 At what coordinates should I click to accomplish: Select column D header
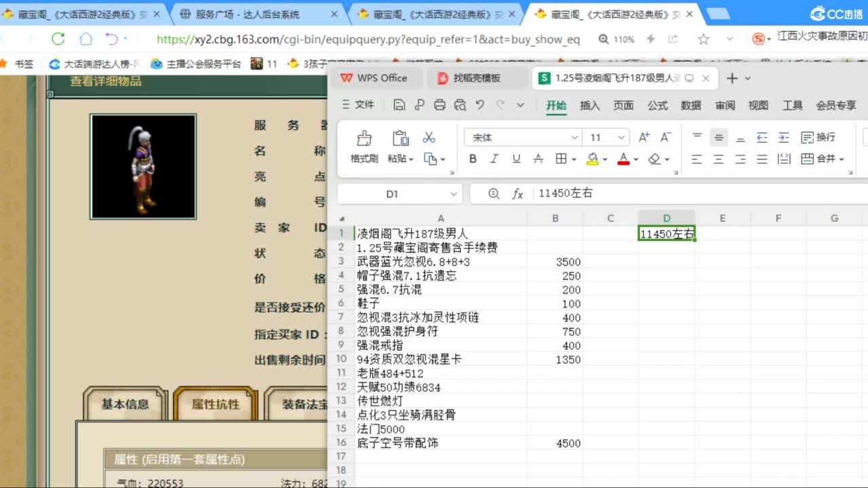click(667, 218)
